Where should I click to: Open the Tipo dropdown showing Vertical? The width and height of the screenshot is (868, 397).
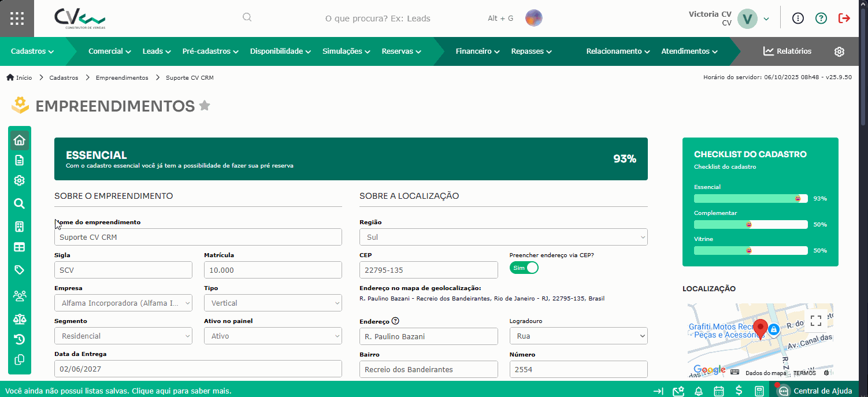(x=273, y=303)
